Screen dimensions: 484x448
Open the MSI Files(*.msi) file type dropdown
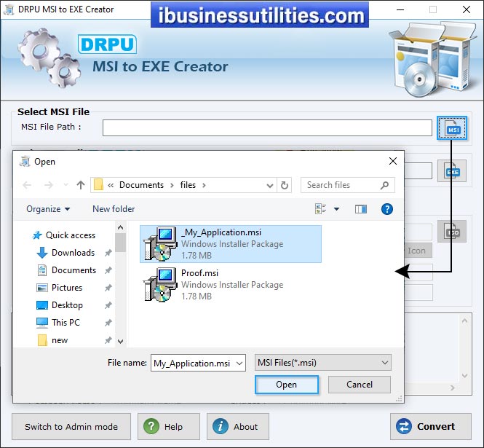[323, 363]
